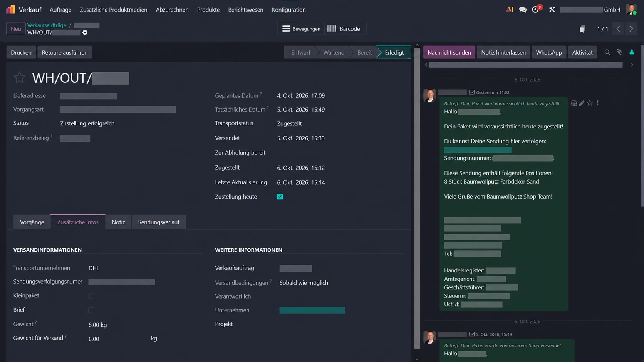Open the Berichtswesen menu
644x362 pixels.
[246, 10]
